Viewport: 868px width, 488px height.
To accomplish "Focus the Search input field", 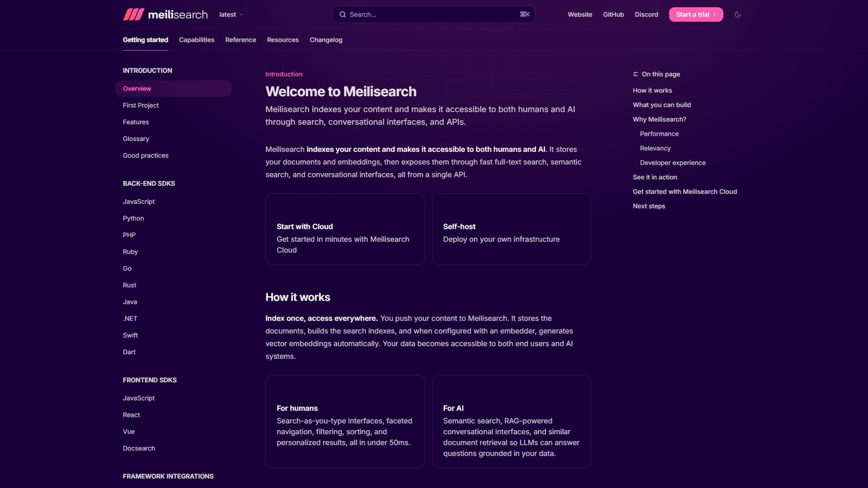I will [434, 14].
